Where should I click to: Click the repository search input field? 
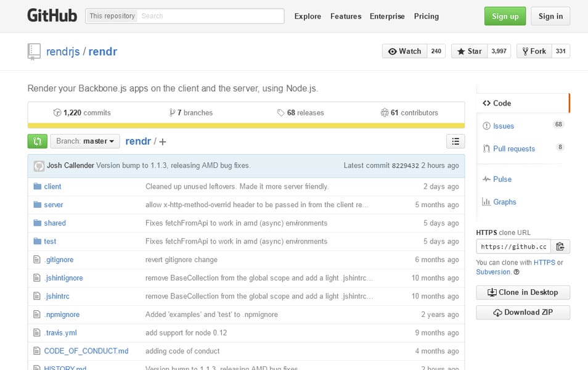coord(210,16)
